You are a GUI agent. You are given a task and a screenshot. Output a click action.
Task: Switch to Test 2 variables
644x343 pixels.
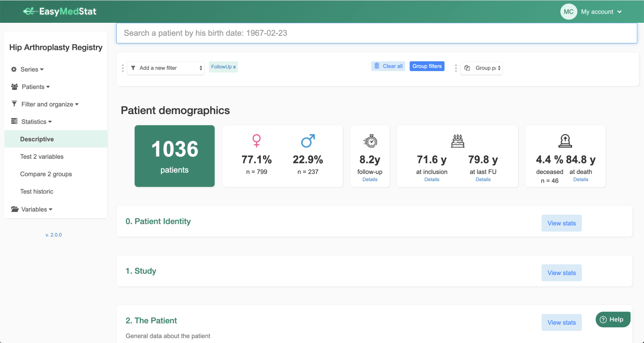tap(42, 156)
